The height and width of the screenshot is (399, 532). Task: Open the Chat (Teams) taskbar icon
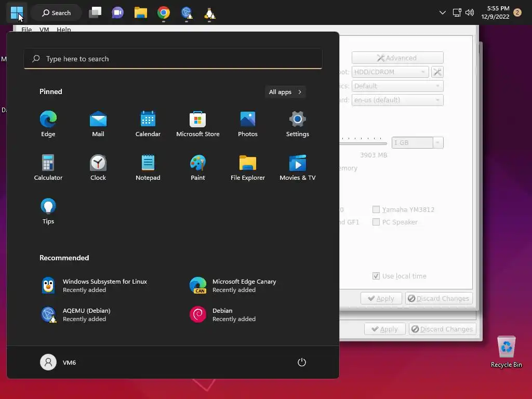pos(118,13)
